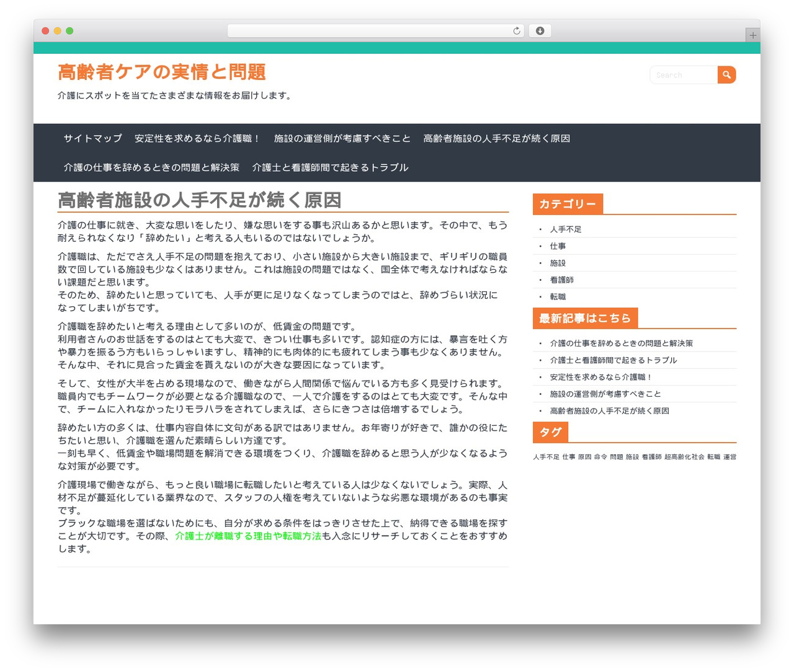This screenshot has height=672, width=794.
Task: Open the browser downloads button
Action: pyautogui.click(x=540, y=31)
